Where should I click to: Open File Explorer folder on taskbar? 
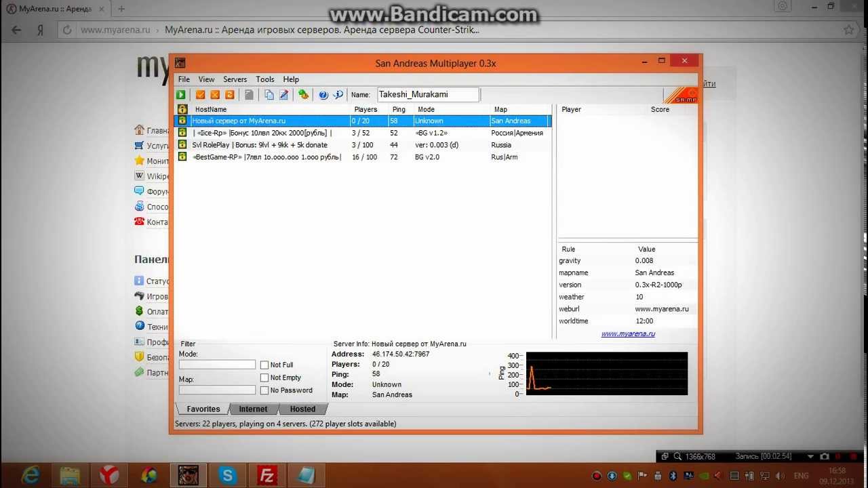click(69, 475)
